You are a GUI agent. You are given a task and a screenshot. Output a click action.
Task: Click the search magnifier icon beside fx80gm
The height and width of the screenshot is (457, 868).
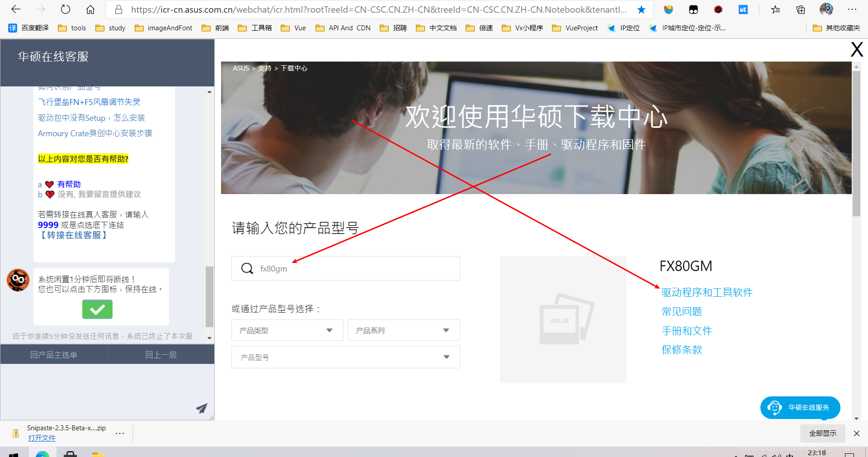click(247, 268)
